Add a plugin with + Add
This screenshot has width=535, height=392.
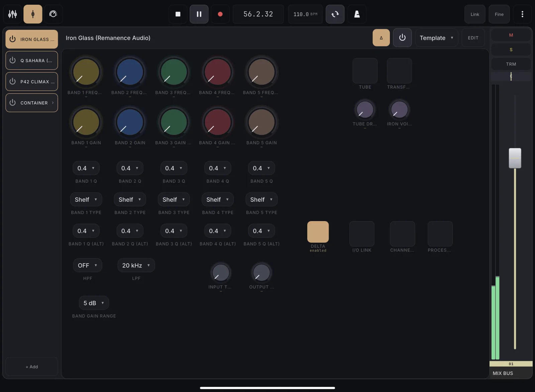pos(32,367)
